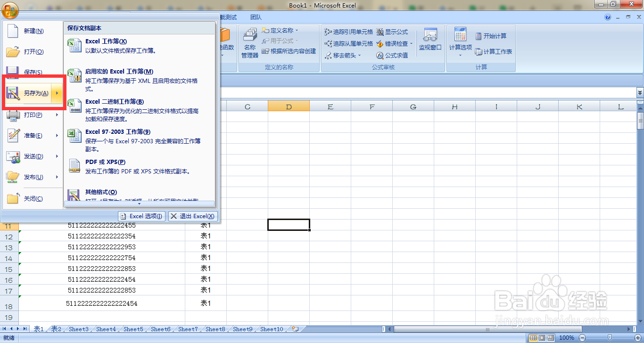Click the cell containing 511222222222222953
This screenshot has height=343, width=644.
tap(102, 247)
